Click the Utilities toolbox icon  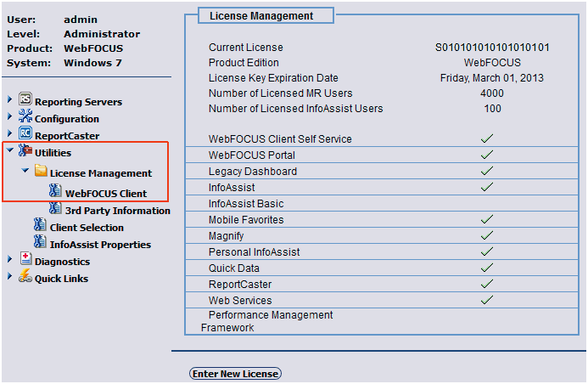tap(25, 150)
